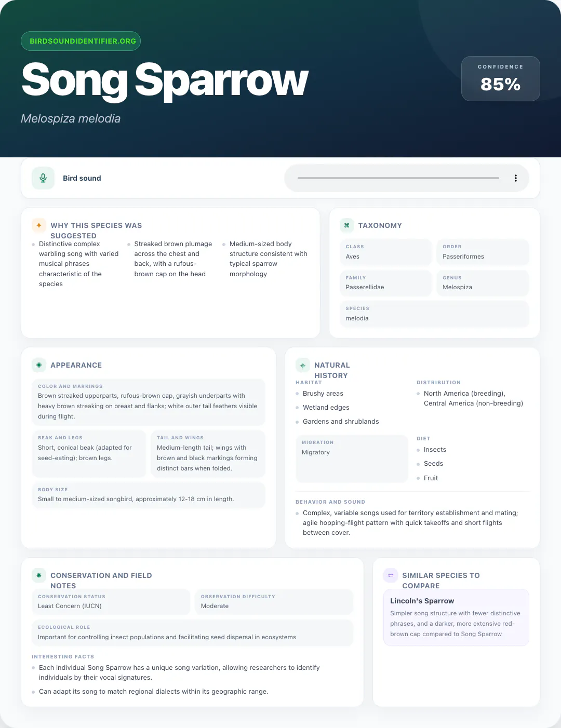Click the sparkle icon for Why This Species
561x728 pixels.
pyautogui.click(x=39, y=225)
